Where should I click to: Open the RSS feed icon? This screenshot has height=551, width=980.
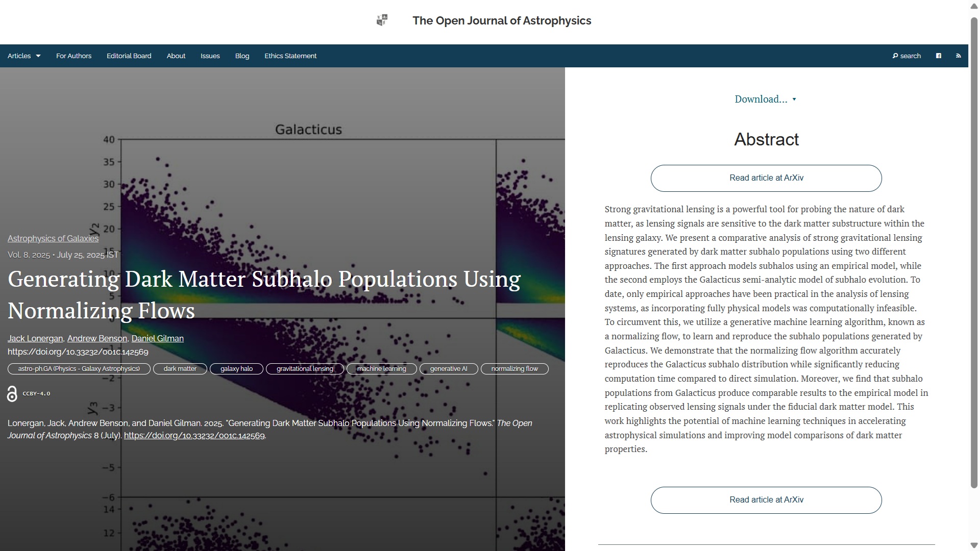[958, 56]
